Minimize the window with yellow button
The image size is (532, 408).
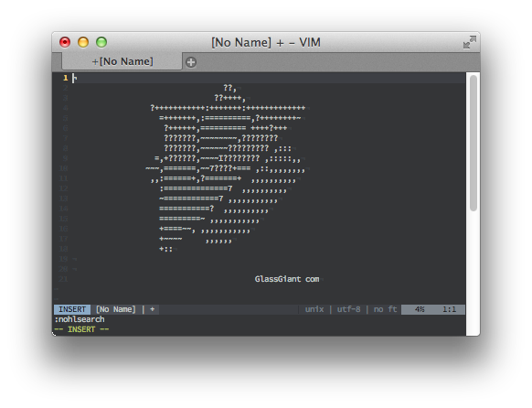pyautogui.click(x=83, y=42)
